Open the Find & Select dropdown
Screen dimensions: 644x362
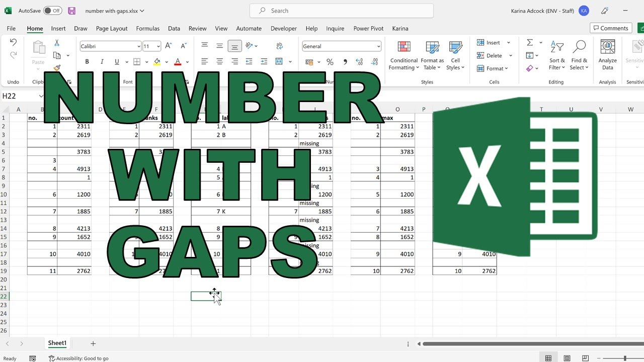(579, 55)
